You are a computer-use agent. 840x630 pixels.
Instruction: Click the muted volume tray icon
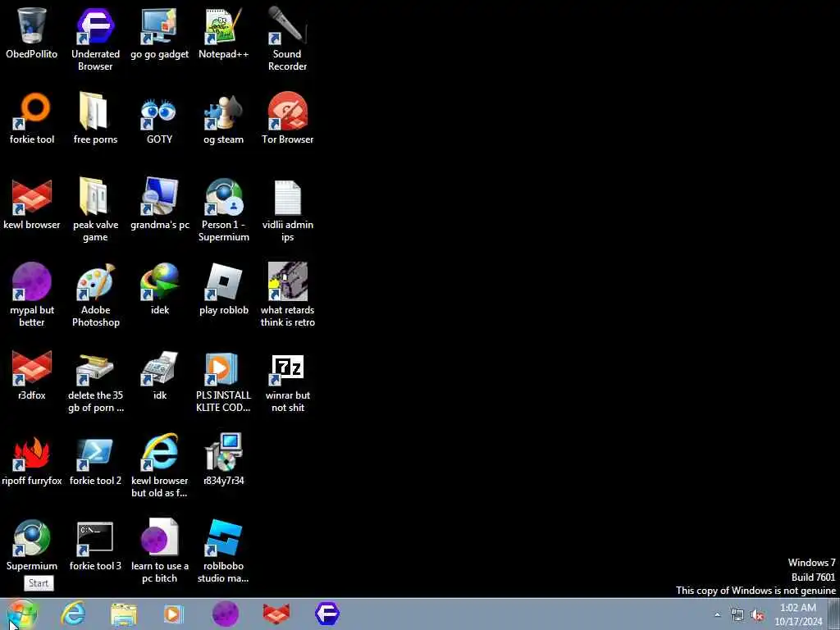(x=757, y=615)
